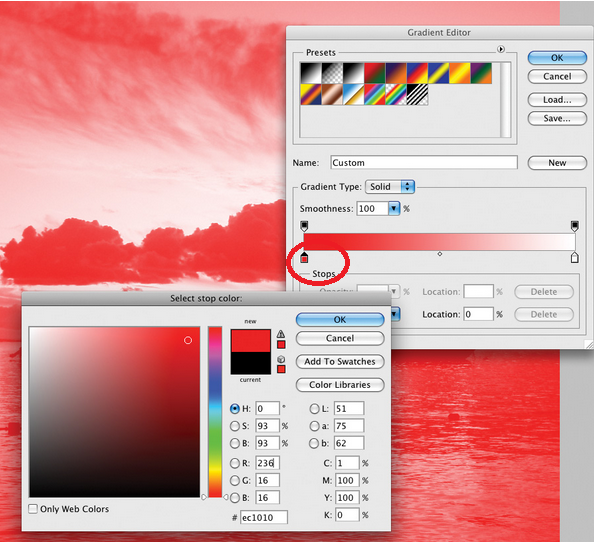Click Add To Swatches button
The height and width of the screenshot is (543, 594).
pyautogui.click(x=340, y=361)
